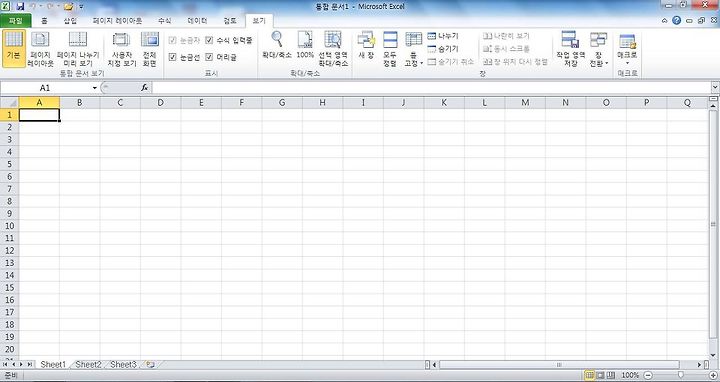Select Sheet2 tab
Screen dimensions: 720x382
point(88,365)
